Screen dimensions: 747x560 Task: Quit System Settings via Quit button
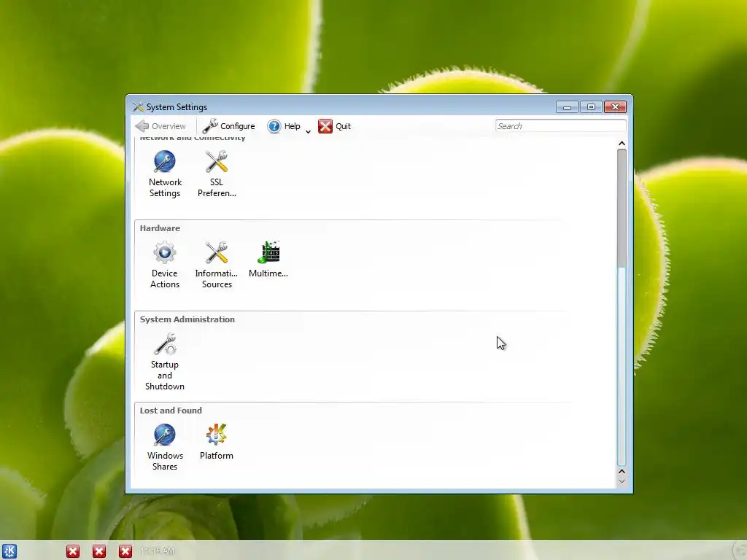(x=334, y=126)
